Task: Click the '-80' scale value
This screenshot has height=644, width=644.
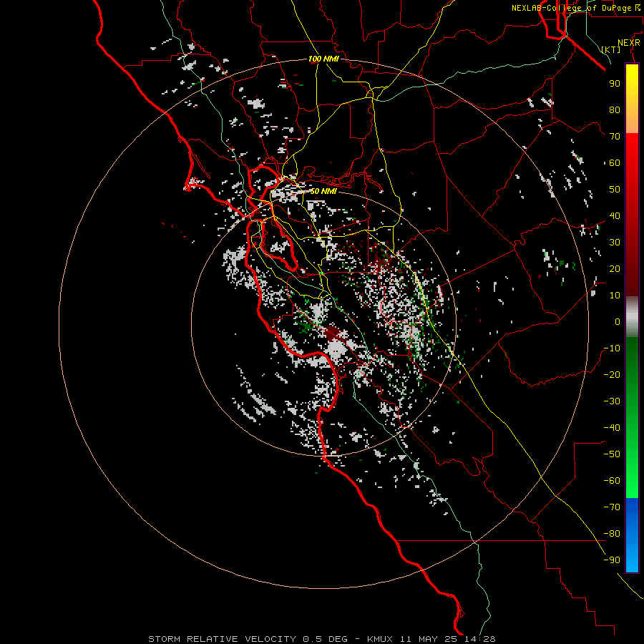Action: [x=612, y=534]
